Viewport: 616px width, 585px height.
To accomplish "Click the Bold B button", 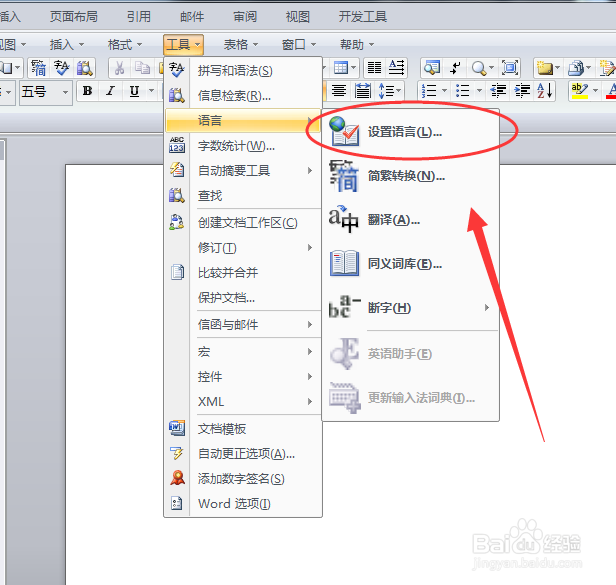I will click(87, 91).
